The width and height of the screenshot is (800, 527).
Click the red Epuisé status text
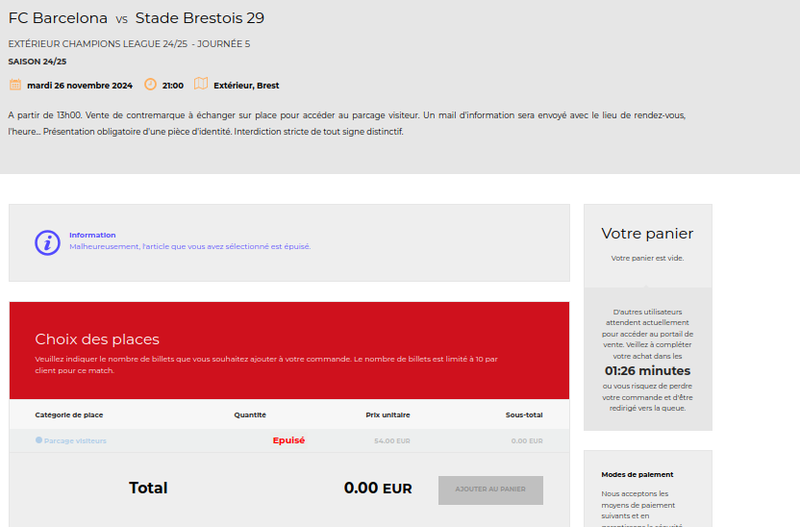pos(288,440)
